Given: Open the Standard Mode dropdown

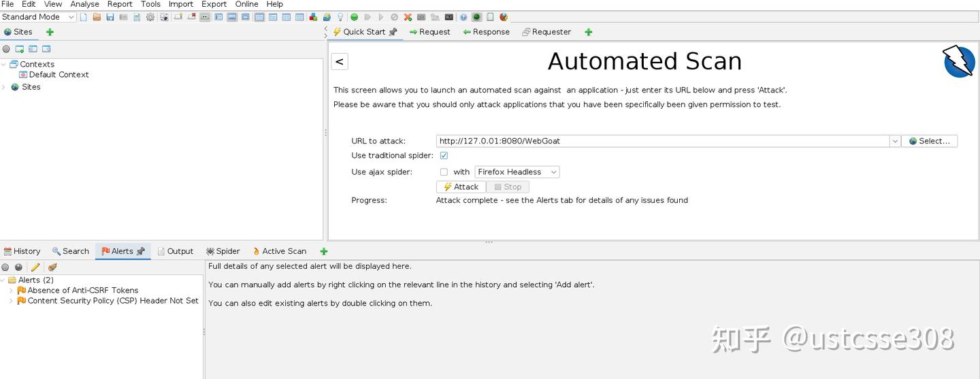Looking at the screenshot, I should (x=38, y=17).
